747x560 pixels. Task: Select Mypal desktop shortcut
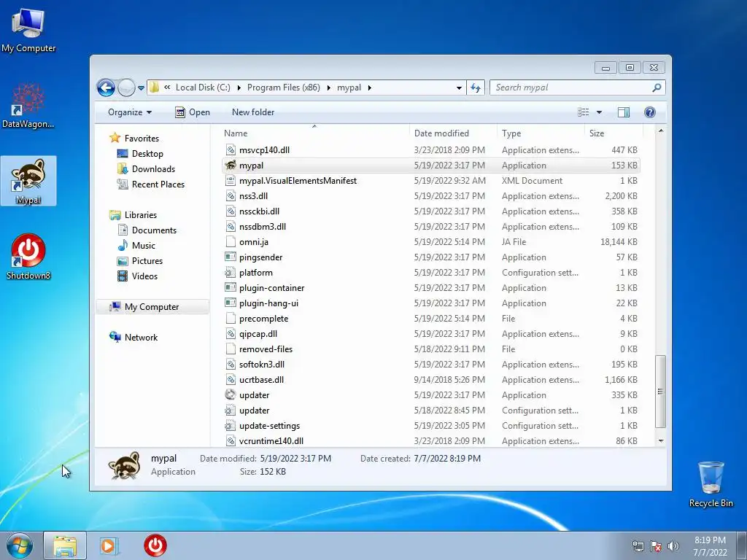(28, 181)
